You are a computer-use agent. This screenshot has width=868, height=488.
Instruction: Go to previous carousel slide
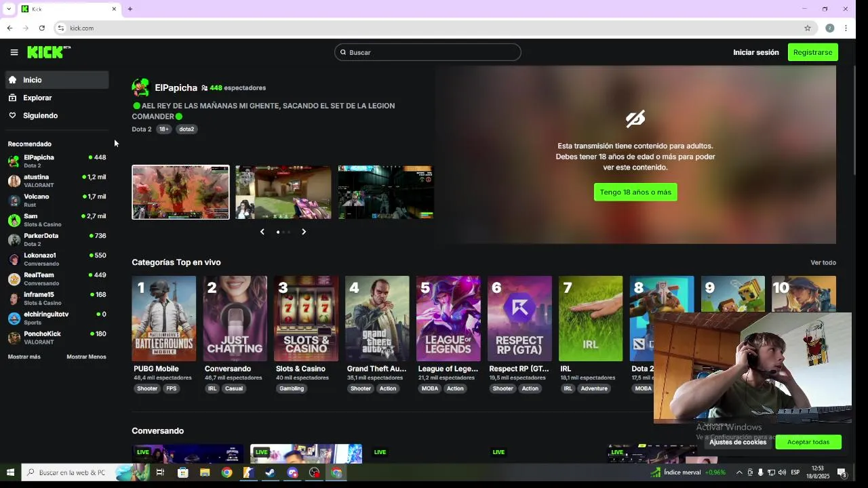point(262,232)
